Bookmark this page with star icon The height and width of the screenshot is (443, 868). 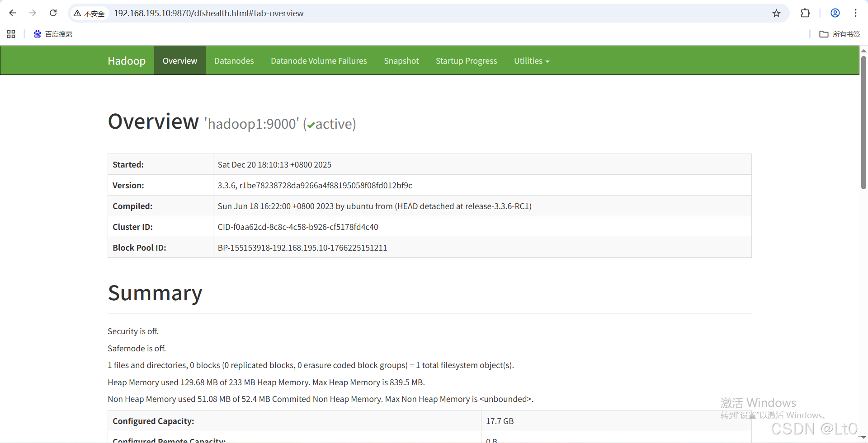pos(776,13)
